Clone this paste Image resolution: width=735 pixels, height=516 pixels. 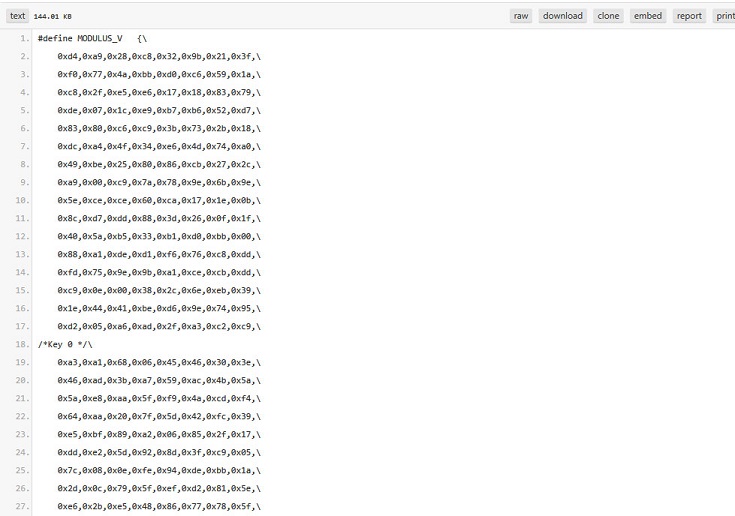click(608, 16)
